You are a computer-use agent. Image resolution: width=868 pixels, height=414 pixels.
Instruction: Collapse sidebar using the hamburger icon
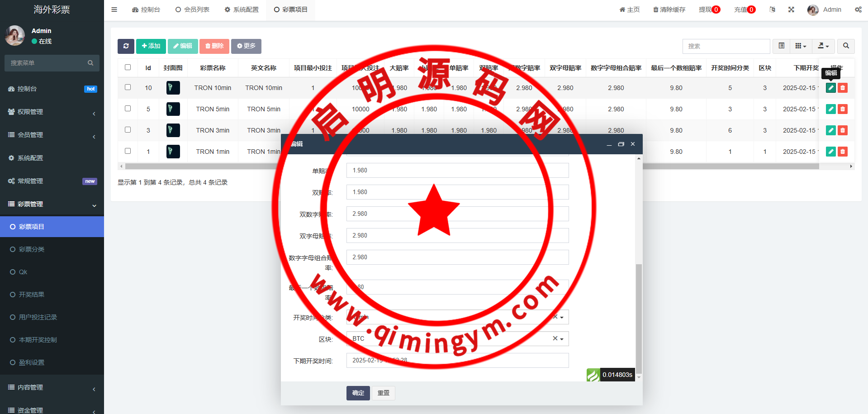click(114, 10)
